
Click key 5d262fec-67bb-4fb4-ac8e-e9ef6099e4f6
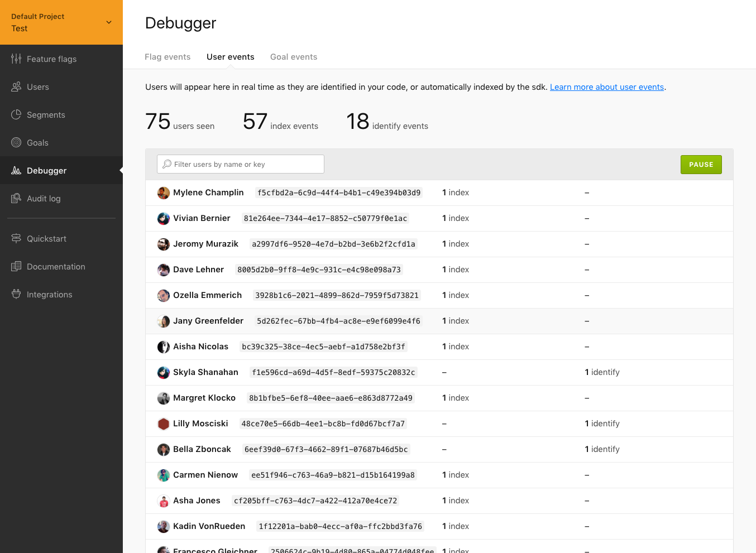click(338, 321)
